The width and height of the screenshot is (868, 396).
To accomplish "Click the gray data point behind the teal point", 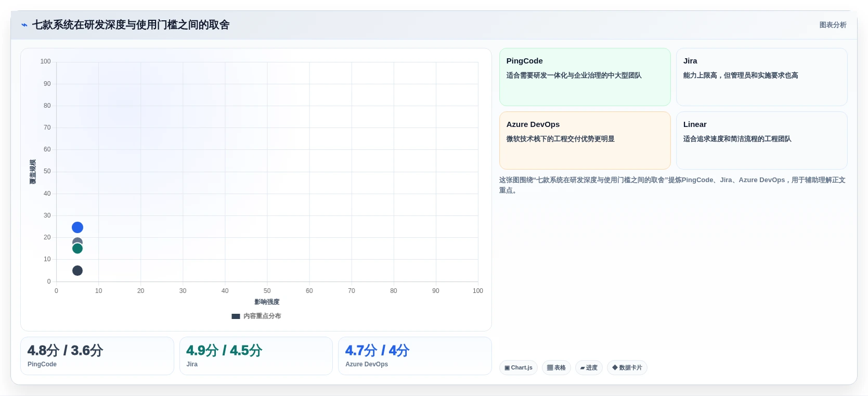I will tap(77, 241).
